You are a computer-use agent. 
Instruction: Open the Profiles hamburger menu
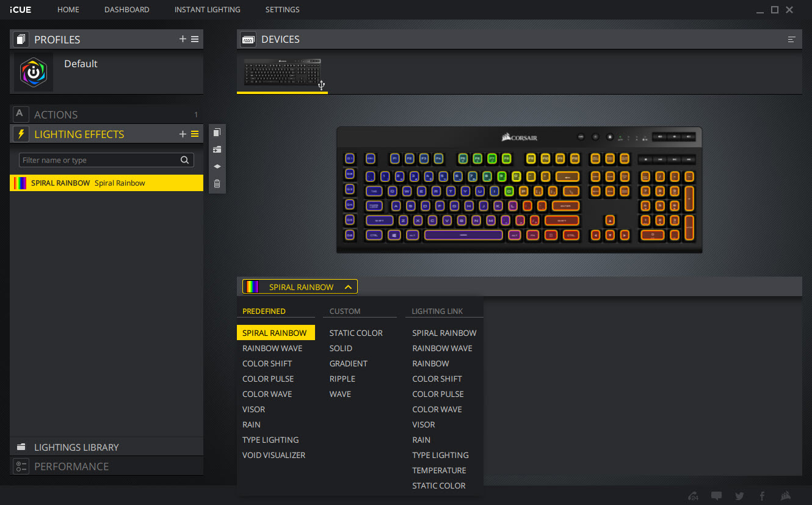(x=195, y=39)
